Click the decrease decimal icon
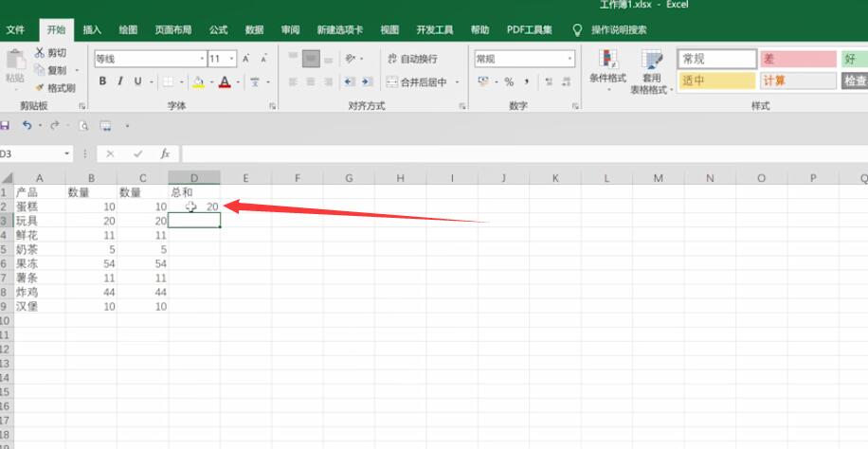 click(566, 82)
